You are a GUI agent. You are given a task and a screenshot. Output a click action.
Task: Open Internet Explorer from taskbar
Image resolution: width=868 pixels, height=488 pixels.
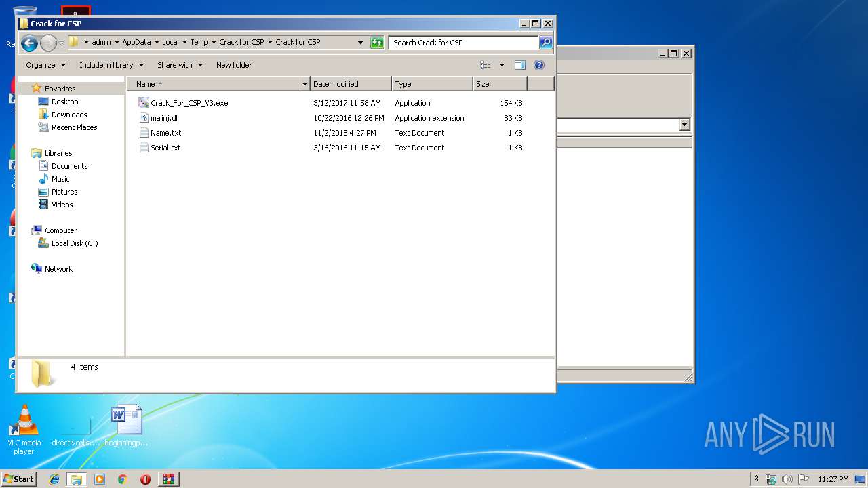coord(54,479)
